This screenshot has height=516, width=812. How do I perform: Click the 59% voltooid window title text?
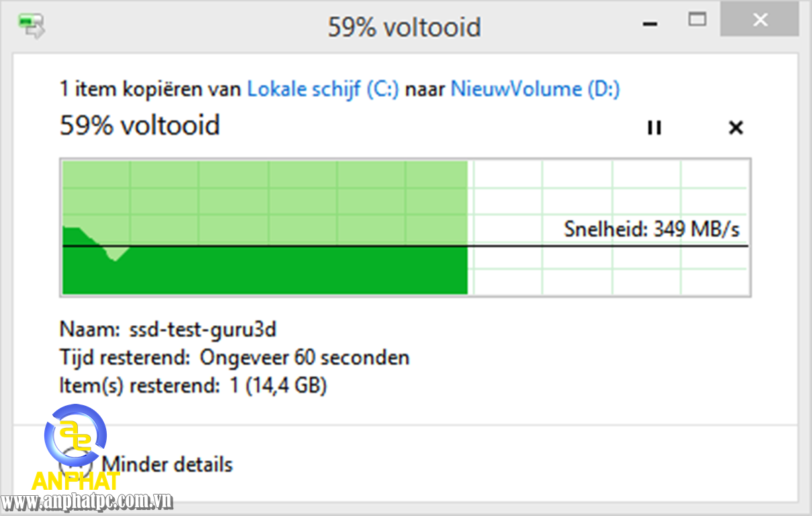(404, 28)
